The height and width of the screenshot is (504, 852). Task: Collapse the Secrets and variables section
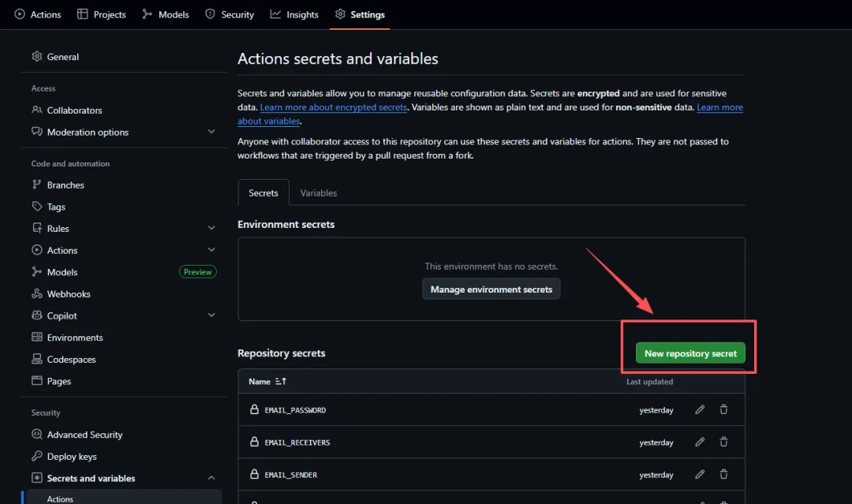click(211, 478)
